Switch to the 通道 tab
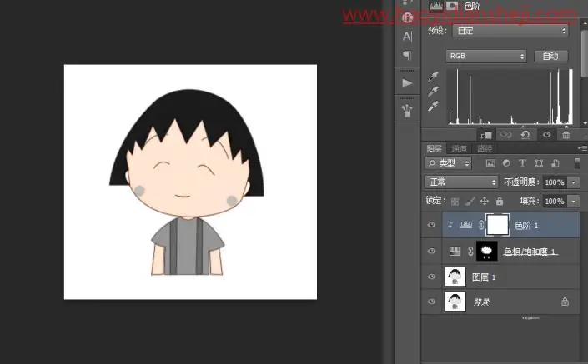This screenshot has height=364, width=588. (x=459, y=148)
